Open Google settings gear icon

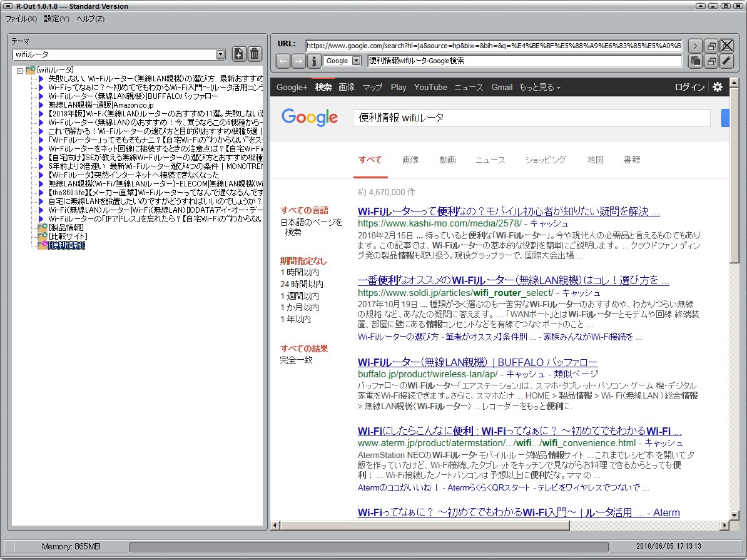(718, 87)
